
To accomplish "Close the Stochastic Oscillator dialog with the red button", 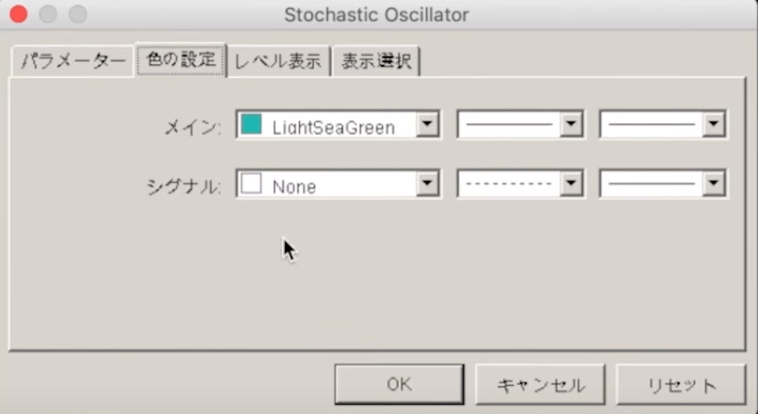I will coord(19,14).
